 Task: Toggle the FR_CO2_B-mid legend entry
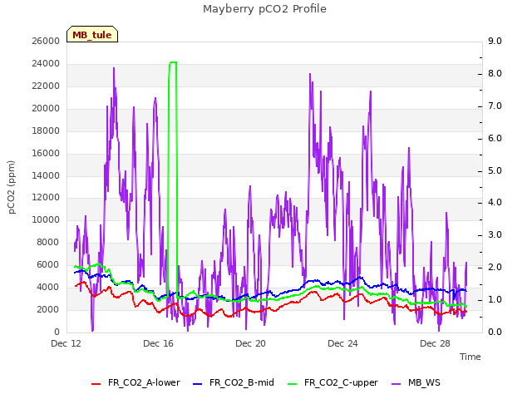click(x=234, y=382)
